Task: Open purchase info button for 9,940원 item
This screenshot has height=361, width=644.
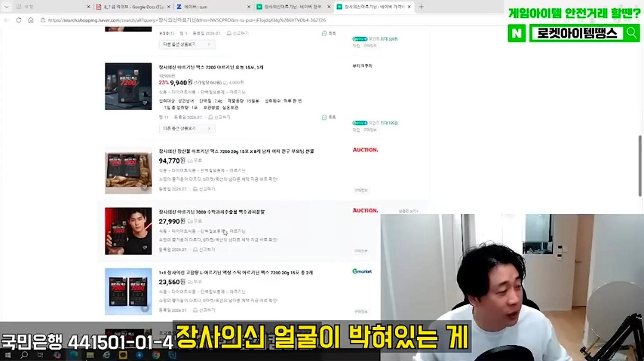Action: coord(370,130)
